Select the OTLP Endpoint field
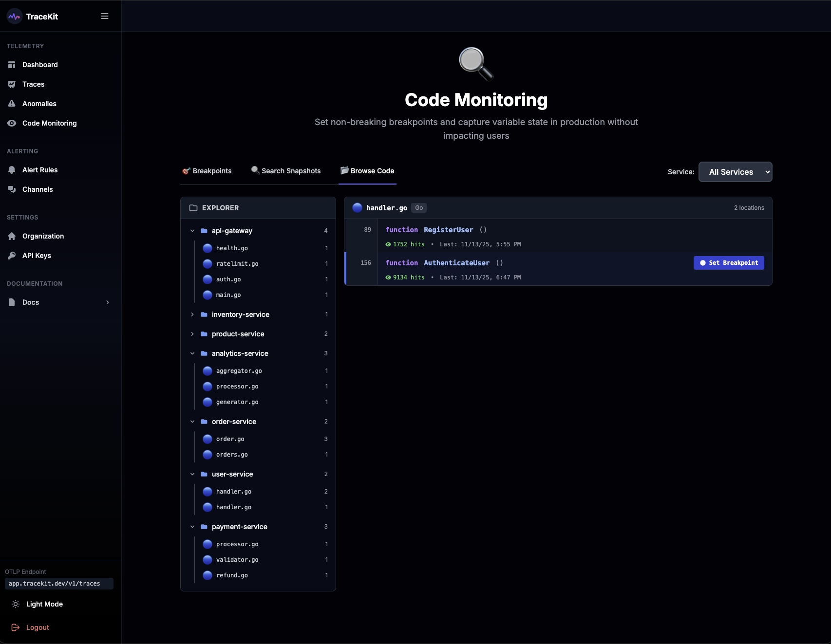831x644 pixels. click(59, 583)
